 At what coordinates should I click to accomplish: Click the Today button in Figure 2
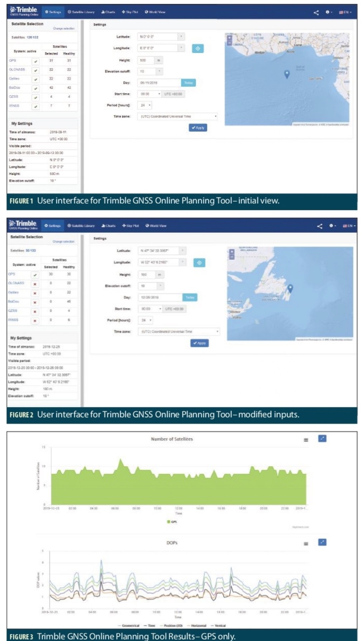(x=190, y=297)
